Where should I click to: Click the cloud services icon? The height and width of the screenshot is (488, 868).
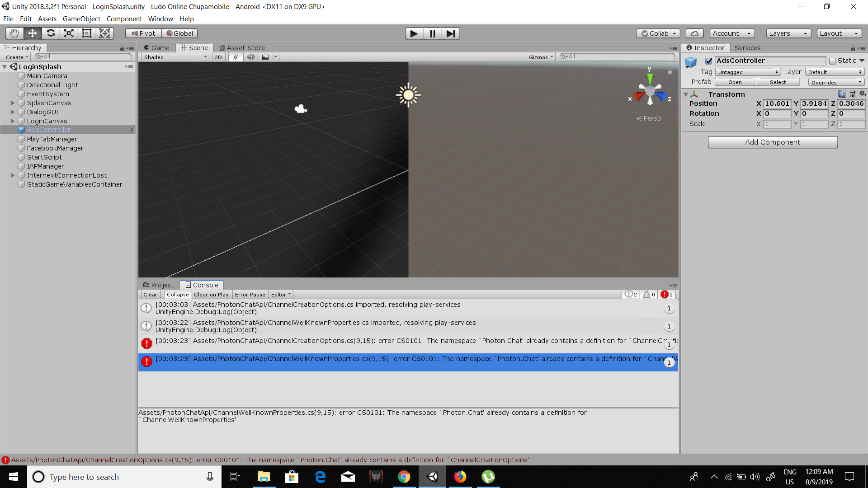pos(694,33)
